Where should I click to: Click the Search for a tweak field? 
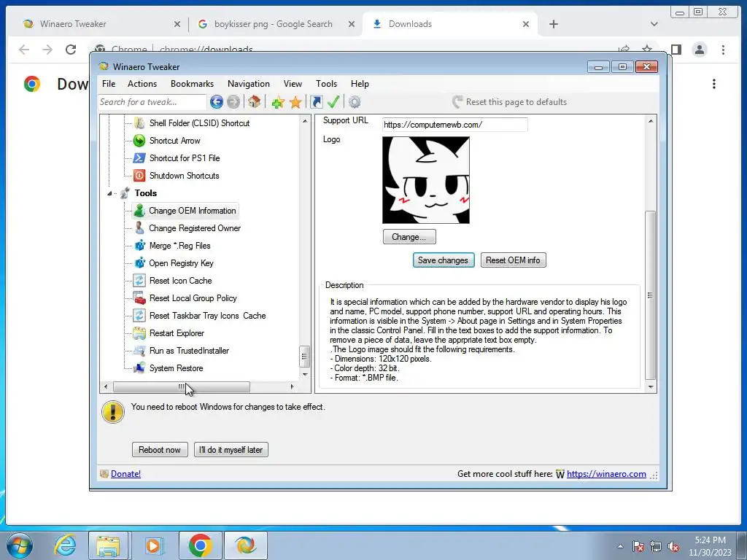coord(152,102)
